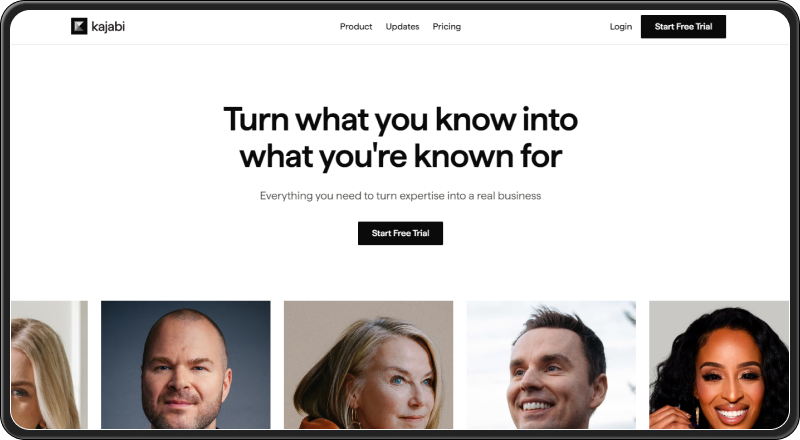
Task: Click the hoop earring on the gray-blonde woman
Action: (x=354, y=419)
